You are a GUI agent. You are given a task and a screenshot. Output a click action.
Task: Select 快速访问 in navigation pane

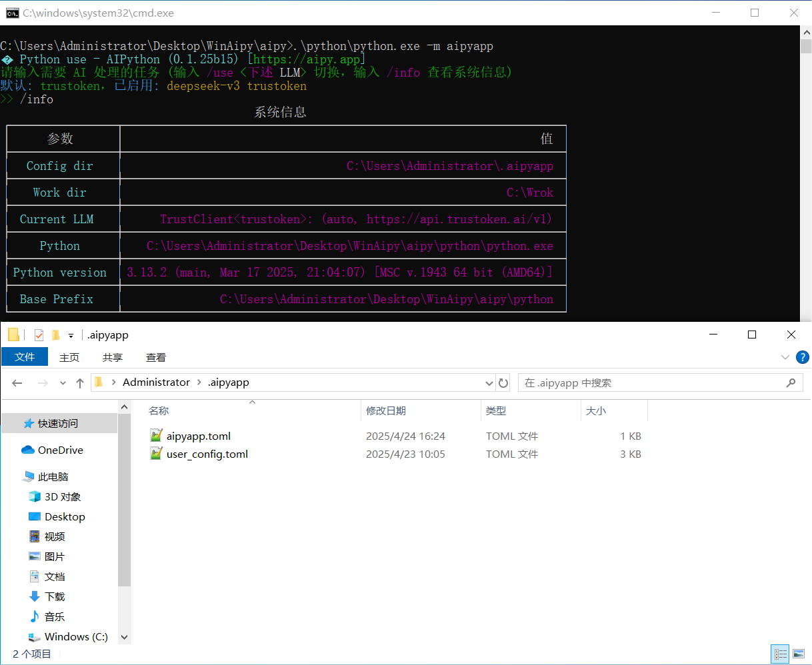[x=59, y=423]
